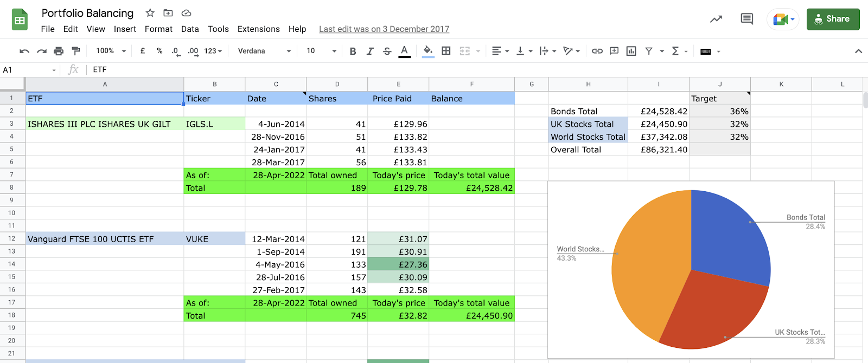Expand merge cells options arrow
Screen dimensions: 868x363
(x=478, y=51)
